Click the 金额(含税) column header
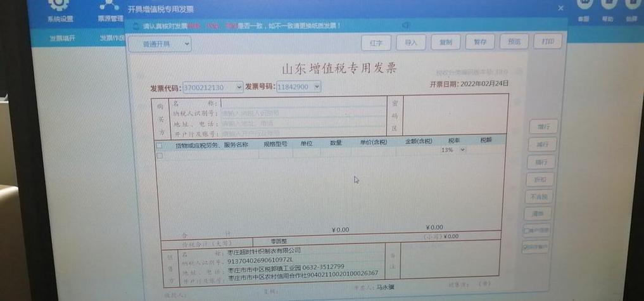 tap(419, 141)
